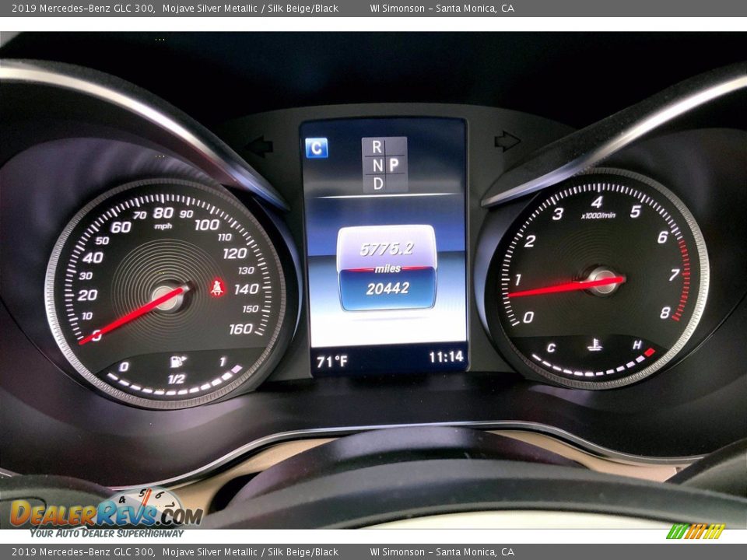Viewport: 747px width, 560px height.
Task: Click the 160 mark on the speedometer
Action: (240, 329)
